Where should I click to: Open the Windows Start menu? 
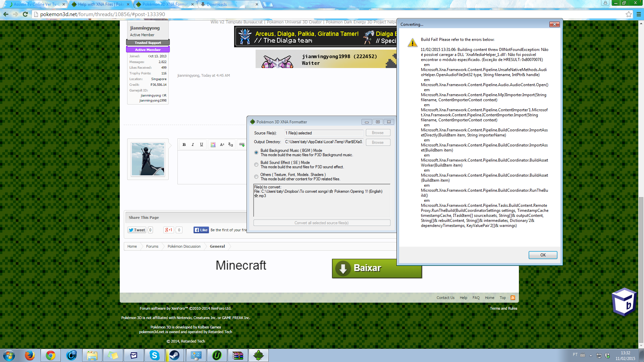coord(9,355)
